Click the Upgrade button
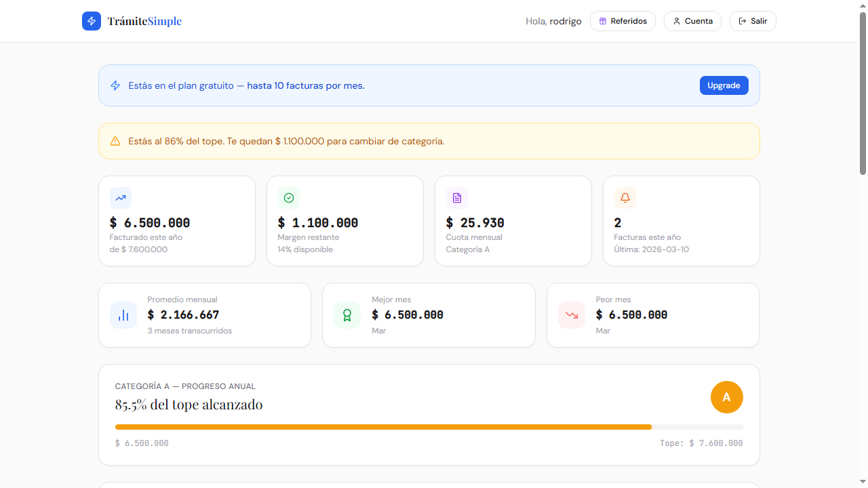868x488 pixels. (724, 85)
